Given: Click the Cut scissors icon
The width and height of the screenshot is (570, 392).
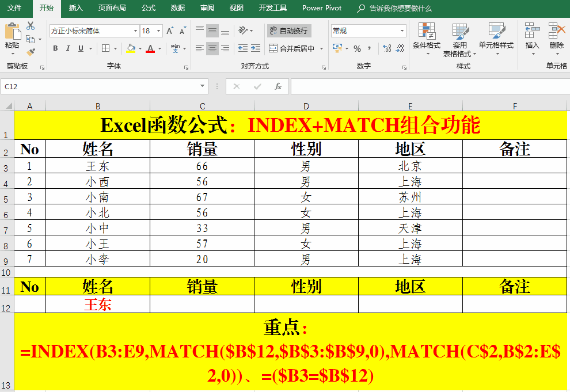Looking at the screenshot, I should point(31,26).
